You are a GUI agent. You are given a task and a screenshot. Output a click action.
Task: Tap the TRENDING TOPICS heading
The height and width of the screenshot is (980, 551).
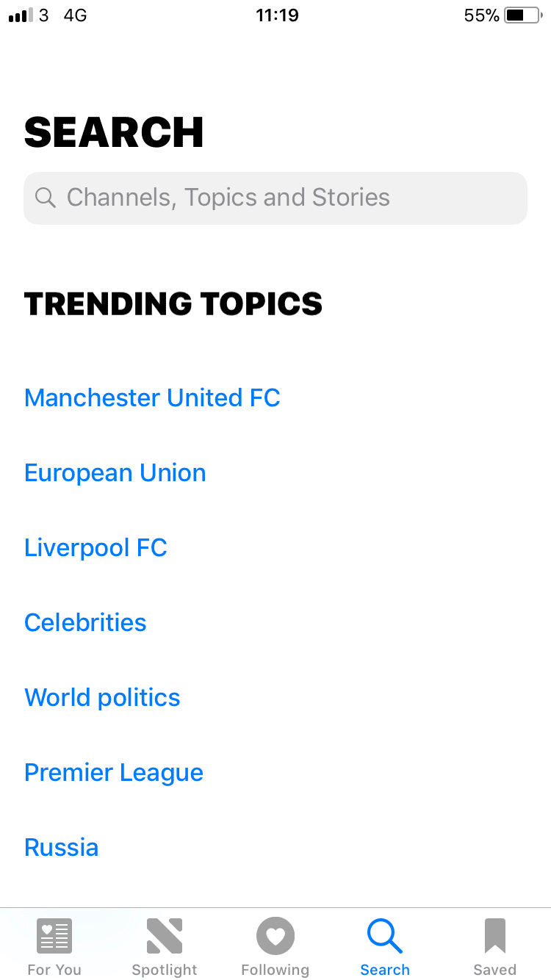point(173,304)
